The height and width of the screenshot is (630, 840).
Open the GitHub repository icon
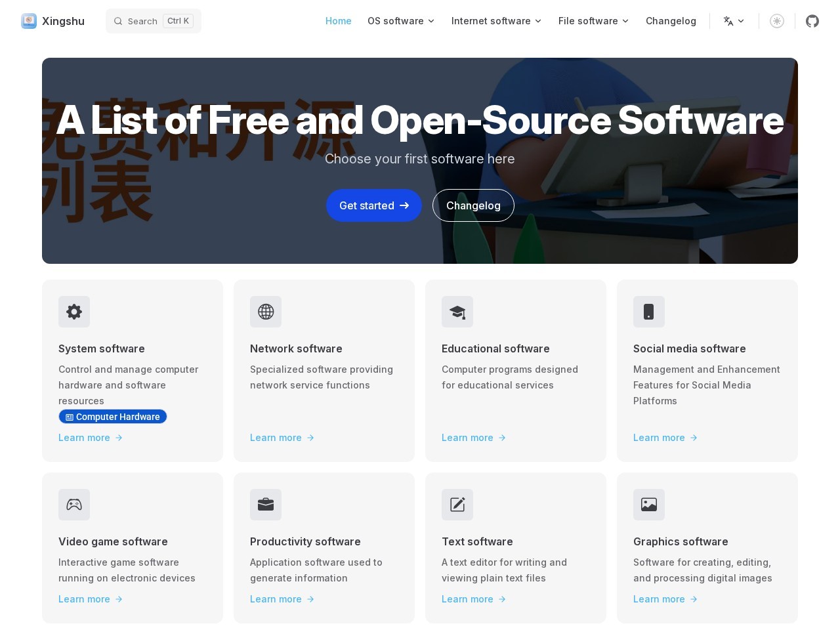[812, 21]
